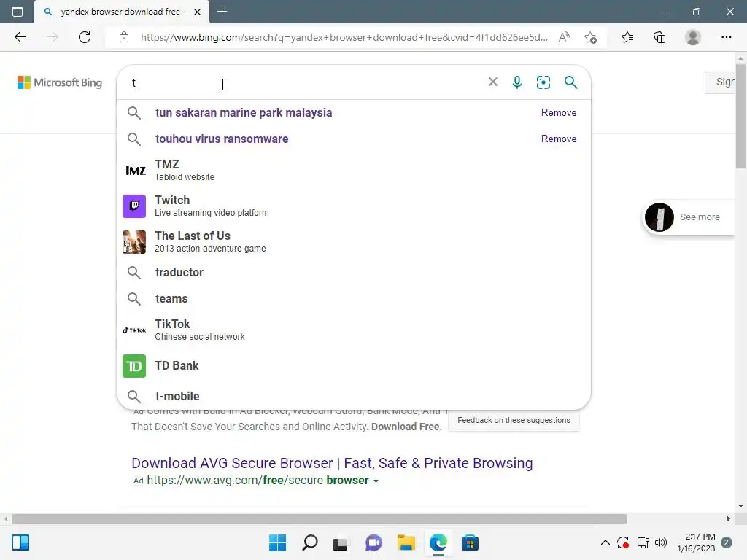The image size is (747, 560).
Task: Select TikTok Chinese social network suggestion
Action: [354, 330]
